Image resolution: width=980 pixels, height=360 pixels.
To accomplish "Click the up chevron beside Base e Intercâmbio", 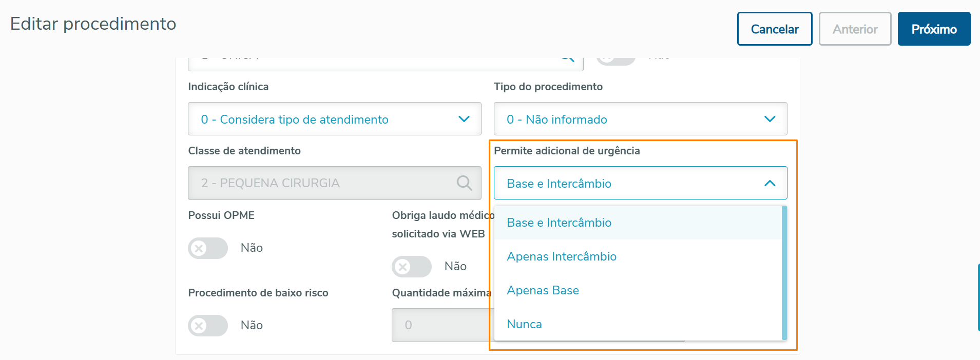I will pos(770,183).
